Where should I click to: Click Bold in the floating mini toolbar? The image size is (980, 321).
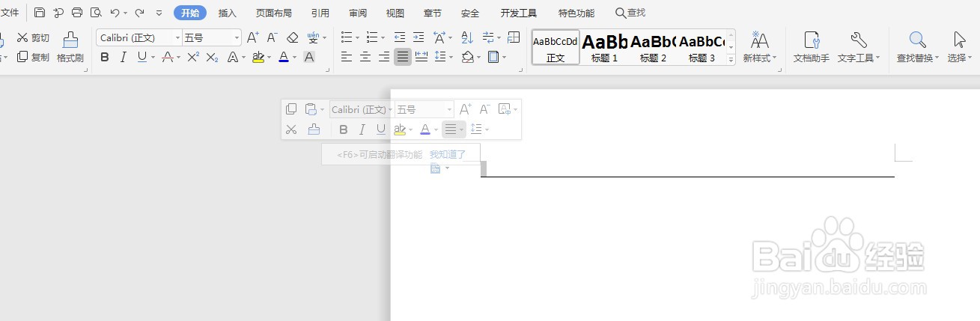point(344,129)
